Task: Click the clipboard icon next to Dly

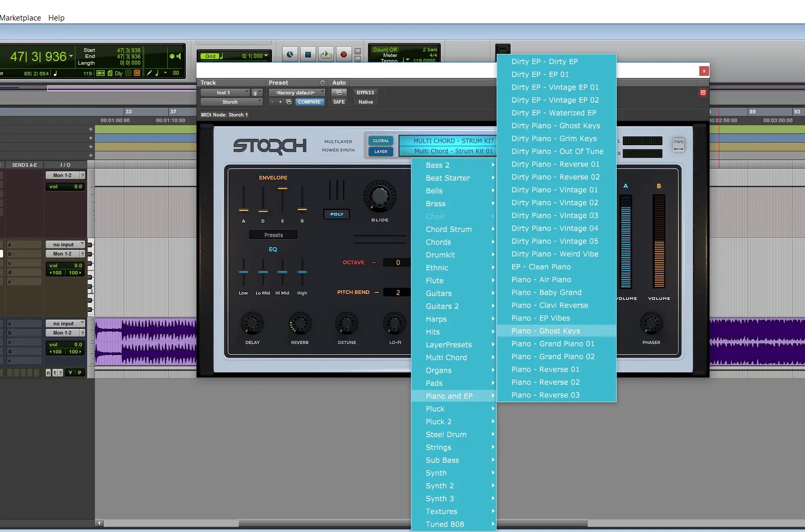Action: click(110, 73)
